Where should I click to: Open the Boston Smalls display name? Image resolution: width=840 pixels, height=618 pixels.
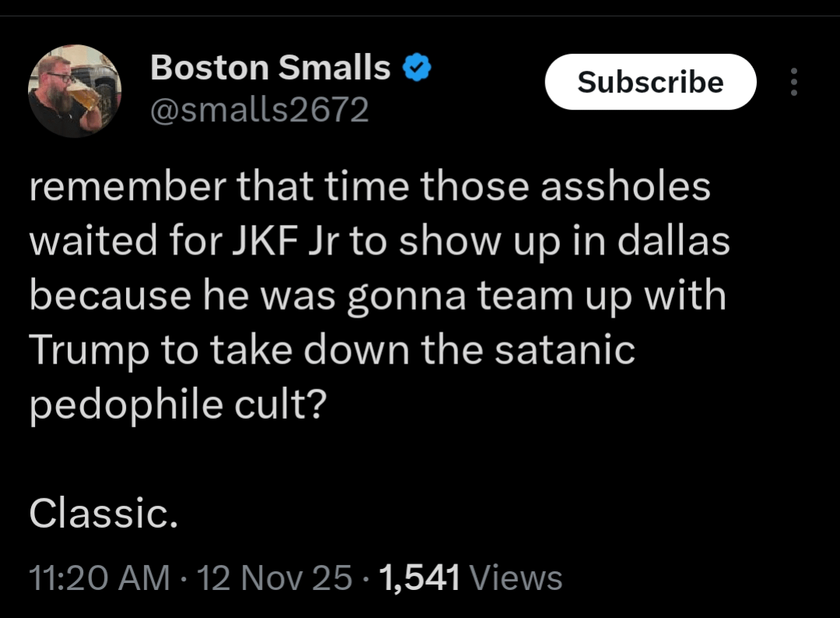tap(271, 68)
